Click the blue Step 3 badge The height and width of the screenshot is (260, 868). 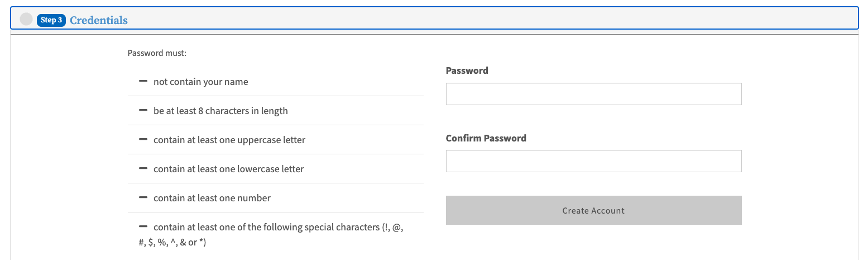pyautogui.click(x=51, y=20)
